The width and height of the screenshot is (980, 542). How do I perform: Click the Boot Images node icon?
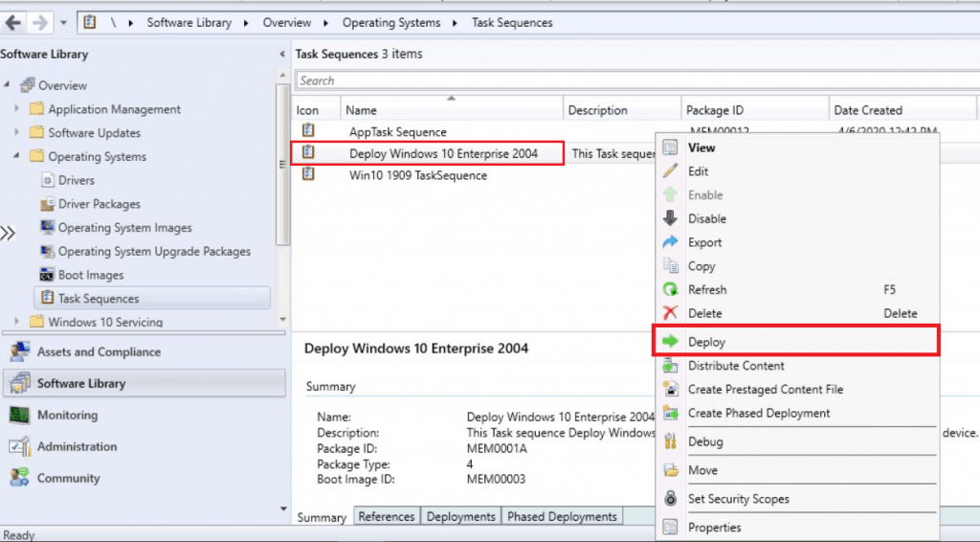[47, 275]
